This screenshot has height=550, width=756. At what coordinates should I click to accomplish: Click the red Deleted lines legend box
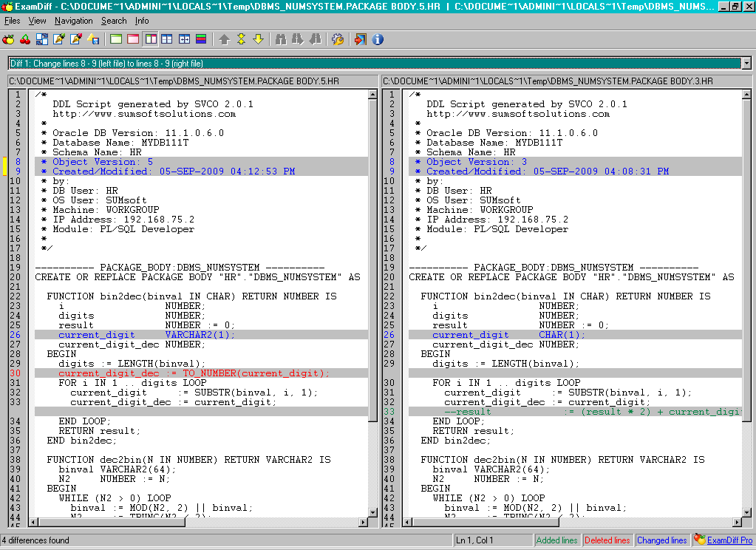click(607, 540)
